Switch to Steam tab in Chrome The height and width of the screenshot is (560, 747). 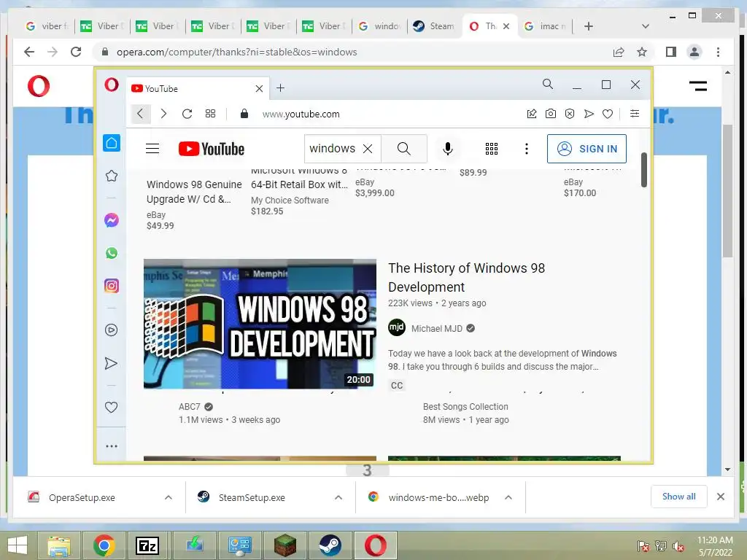point(434,26)
